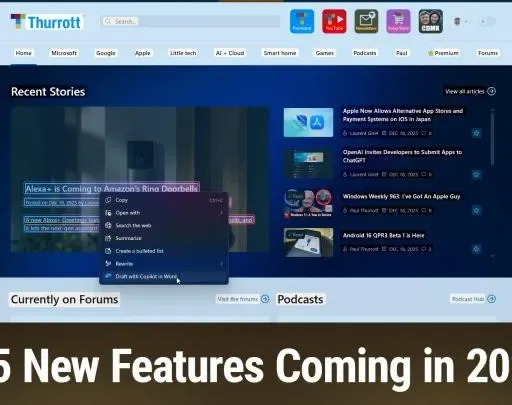Viewport: 512px width, 405px height.
Task: Open the Thurrott logo home link
Action: click(47, 22)
